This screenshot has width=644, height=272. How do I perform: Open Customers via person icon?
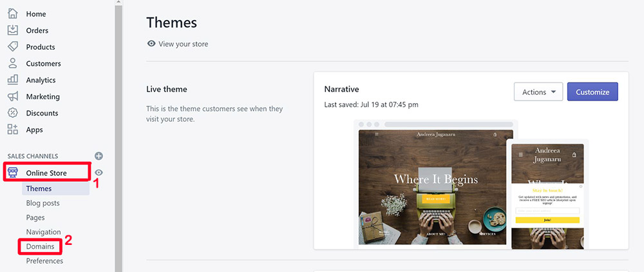point(13,63)
